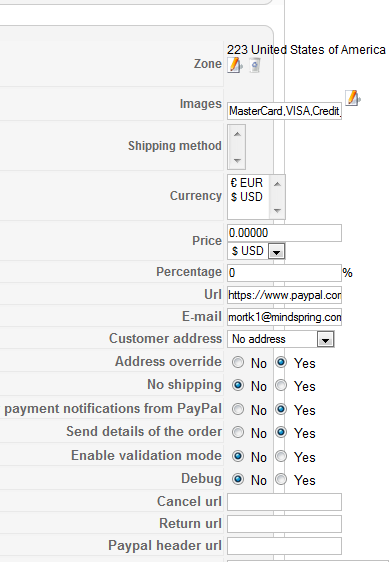Image resolution: width=389 pixels, height=562 pixels.
Task: Click the Percentage input field
Action: point(284,273)
